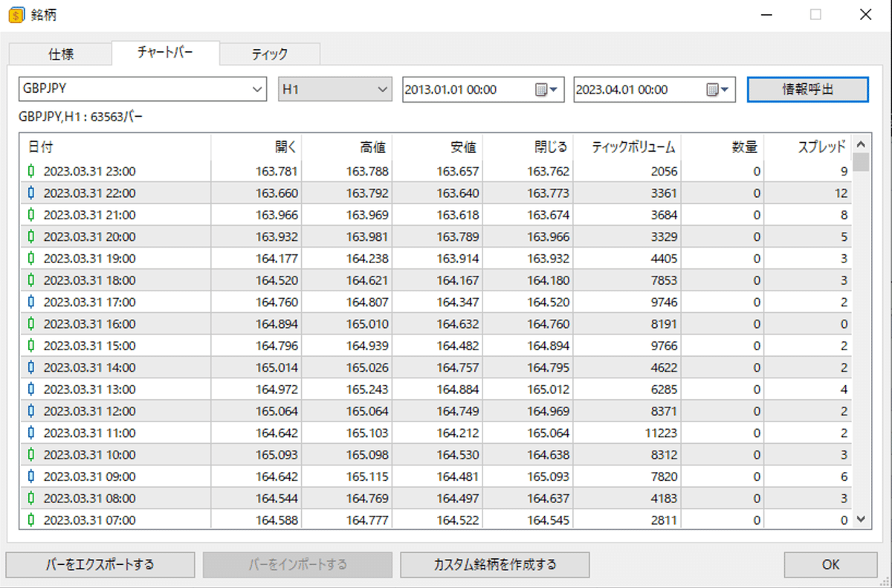Screen dimensions: 892x588
Task: Click the 情報呼出 button
Action: (x=807, y=89)
